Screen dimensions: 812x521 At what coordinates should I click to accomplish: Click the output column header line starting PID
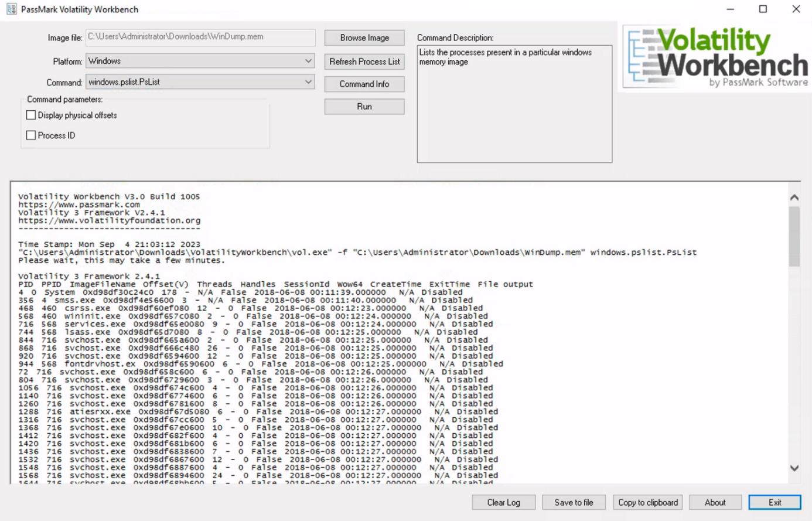pyautogui.click(x=276, y=284)
